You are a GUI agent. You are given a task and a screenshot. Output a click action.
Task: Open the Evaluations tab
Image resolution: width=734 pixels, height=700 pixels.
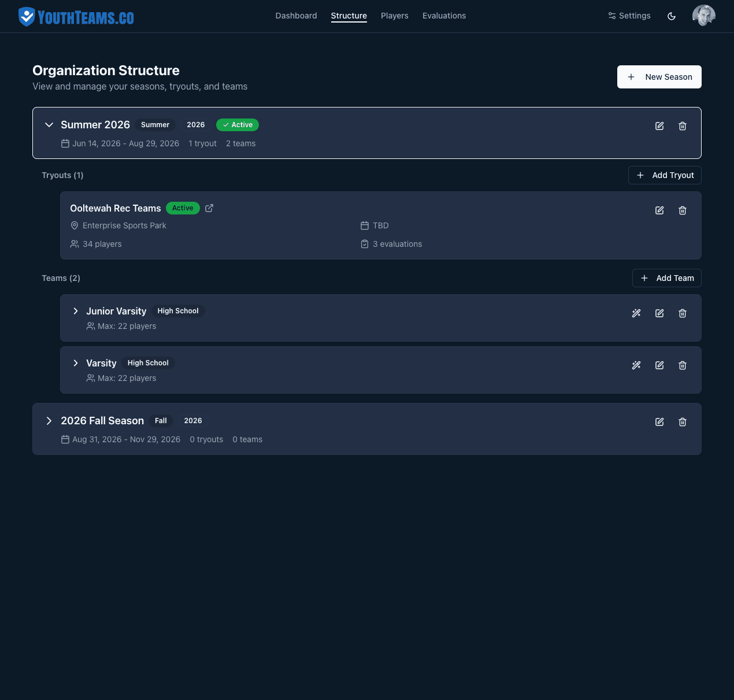coord(444,16)
